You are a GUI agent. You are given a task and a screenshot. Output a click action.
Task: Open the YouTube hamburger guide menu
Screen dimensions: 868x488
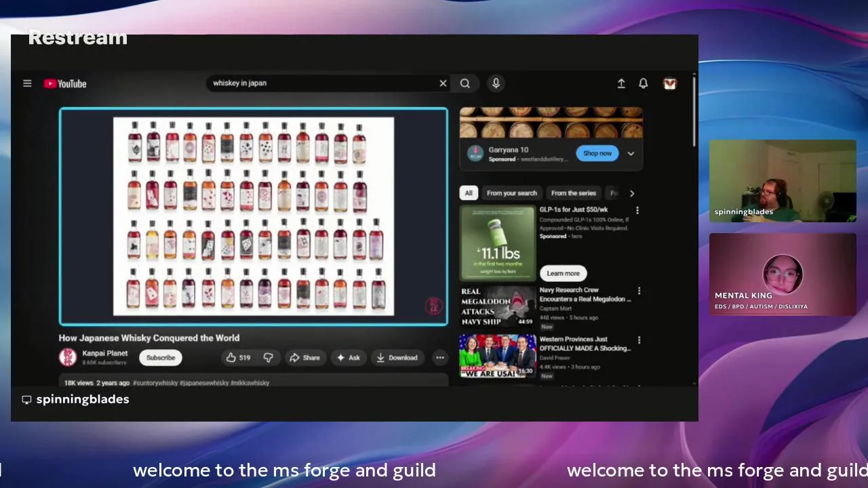(27, 83)
